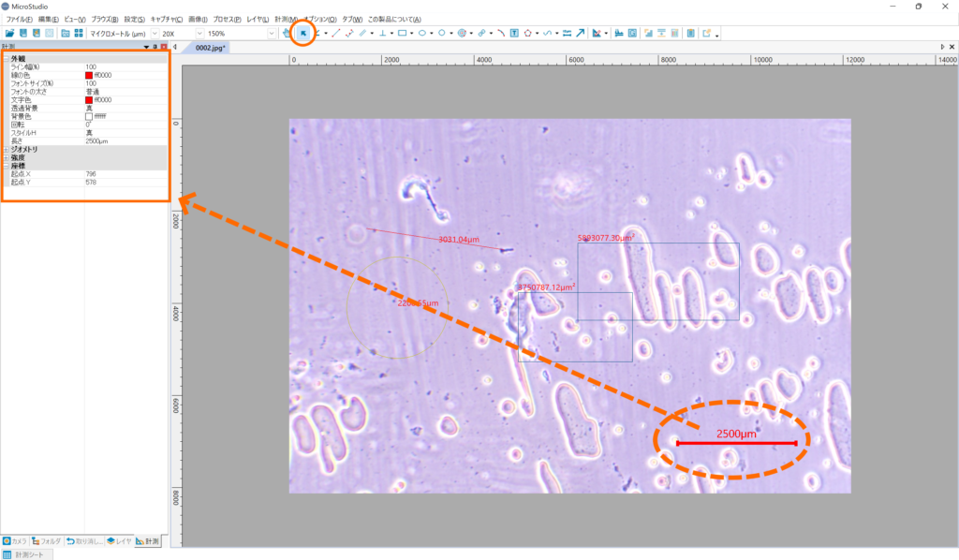The width and height of the screenshot is (959, 560).
Task: Expand the ジオメトリ section
Action: pyautogui.click(x=6, y=149)
